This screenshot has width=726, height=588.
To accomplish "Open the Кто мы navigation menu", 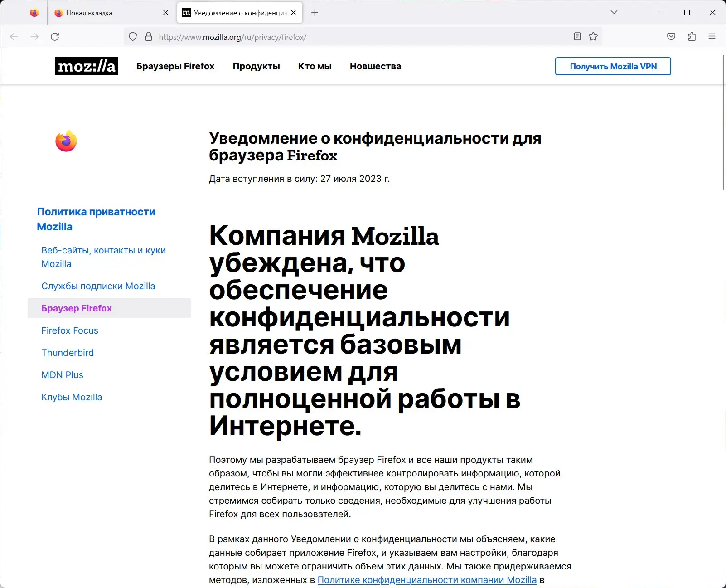I will (x=315, y=66).
